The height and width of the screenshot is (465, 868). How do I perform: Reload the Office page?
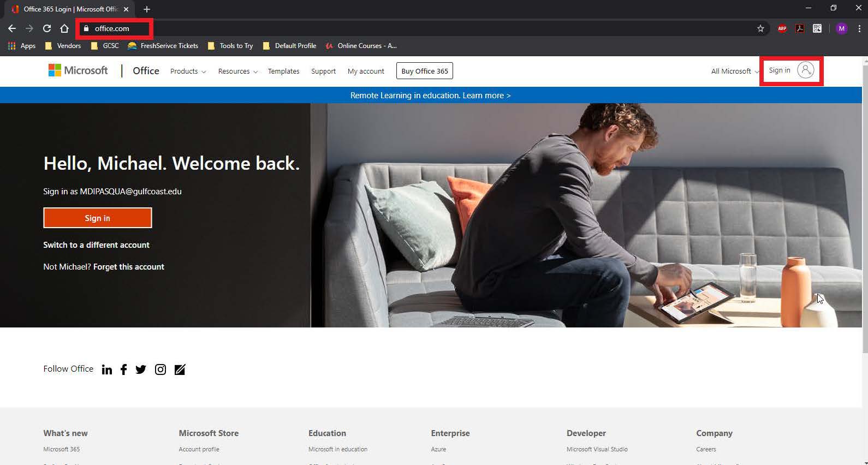pos(47,28)
